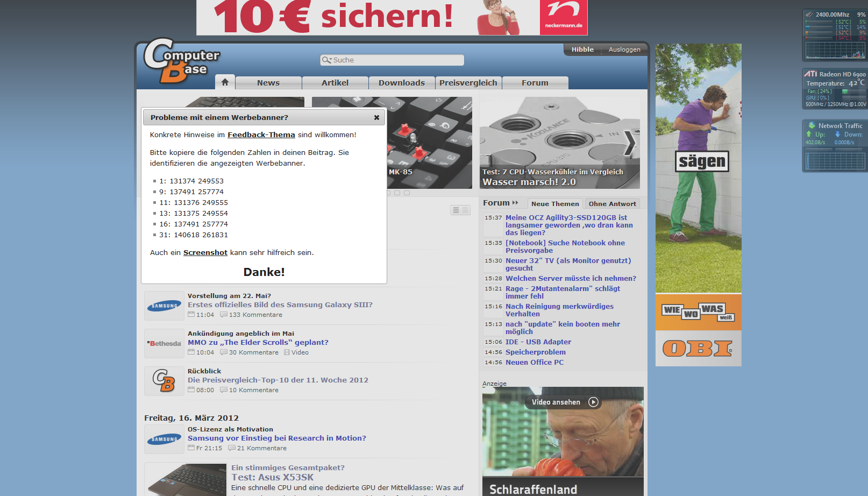Screen dimensions: 868x496
Task: Open the 30 Kommentare link
Action: pyautogui.click(x=250, y=353)
